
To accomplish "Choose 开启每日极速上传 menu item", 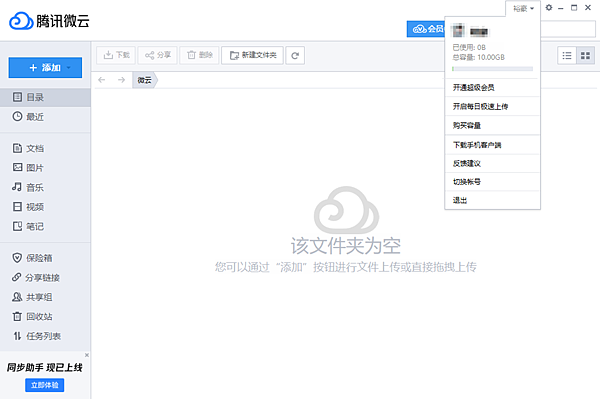I will click(x=492, y=106).
